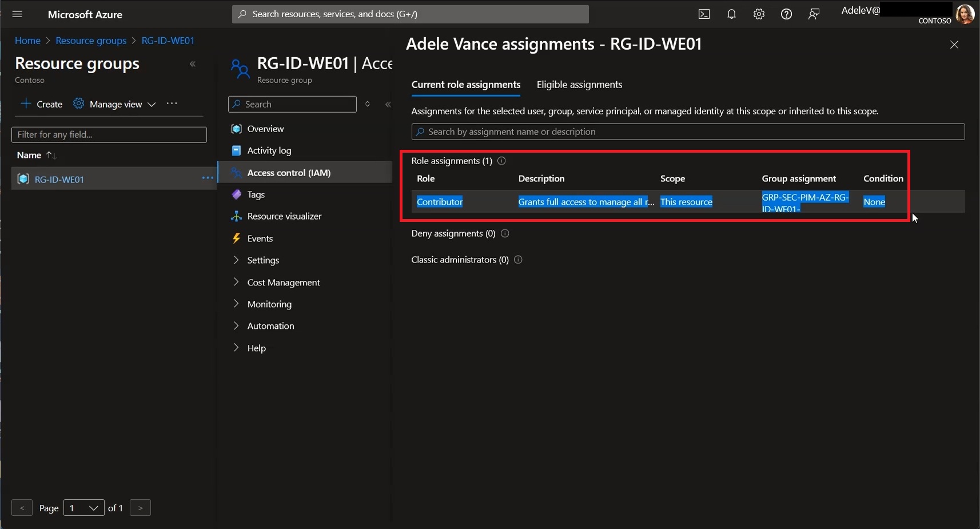
Task: Open portal settings gear icon
Action: click(759, 14)
